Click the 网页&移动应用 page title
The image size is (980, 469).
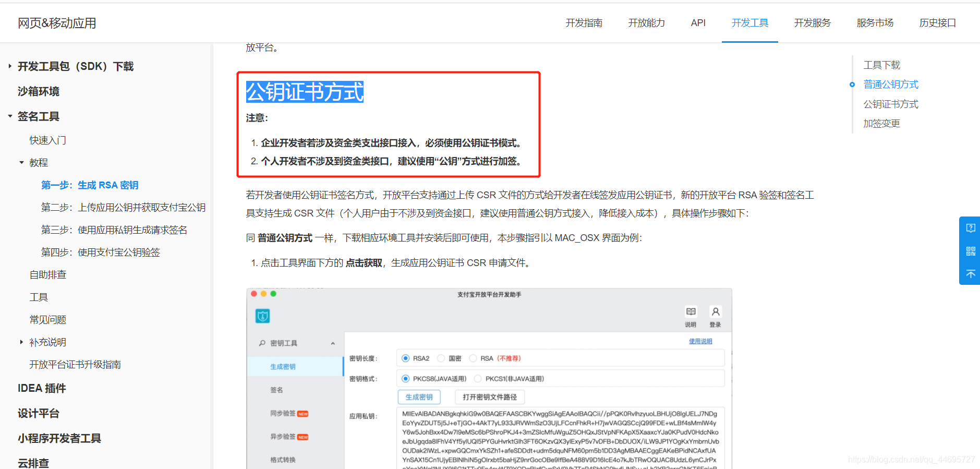pos(57,23)
